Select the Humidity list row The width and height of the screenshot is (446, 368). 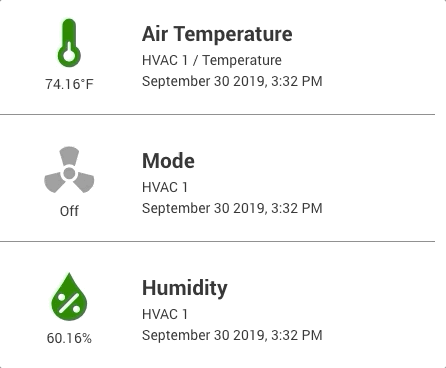217,305
